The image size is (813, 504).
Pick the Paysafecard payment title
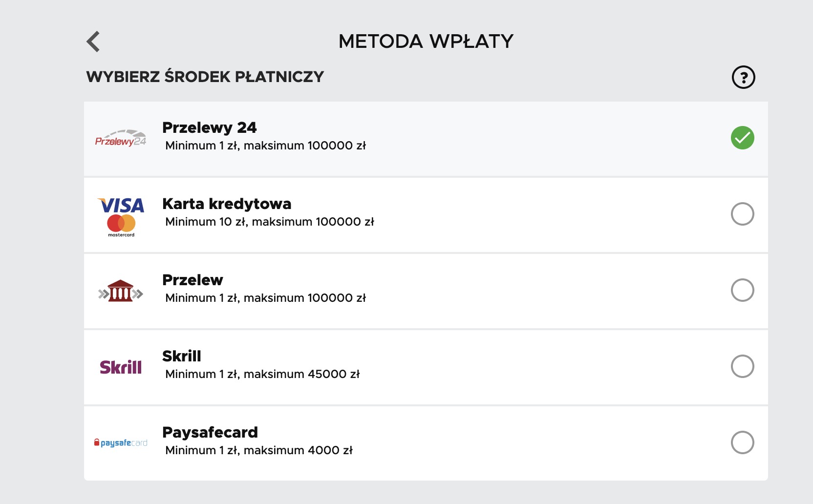point(210,433)
